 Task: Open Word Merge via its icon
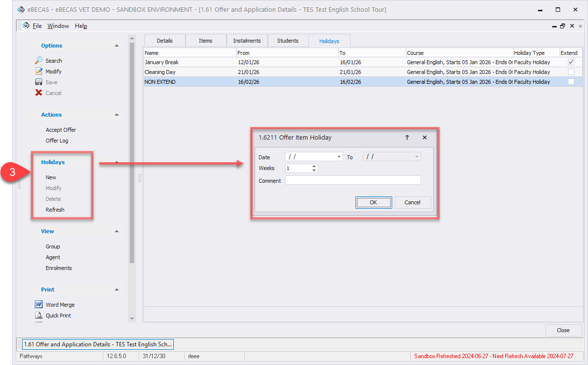click(39, 305)
